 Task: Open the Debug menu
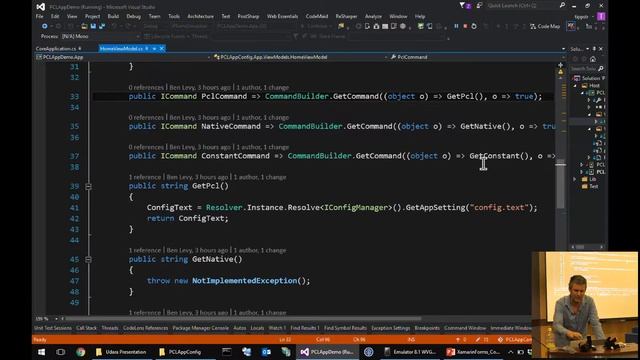coord(133,16)
